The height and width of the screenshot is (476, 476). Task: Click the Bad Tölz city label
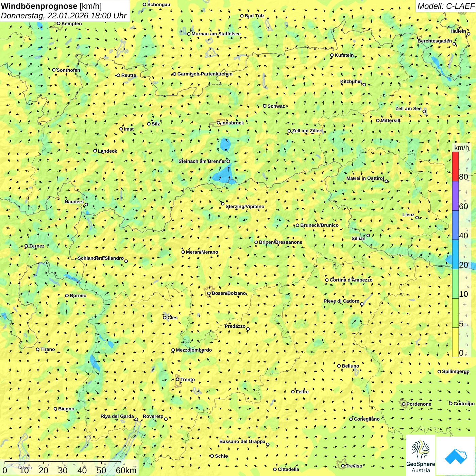coord(255,16)
